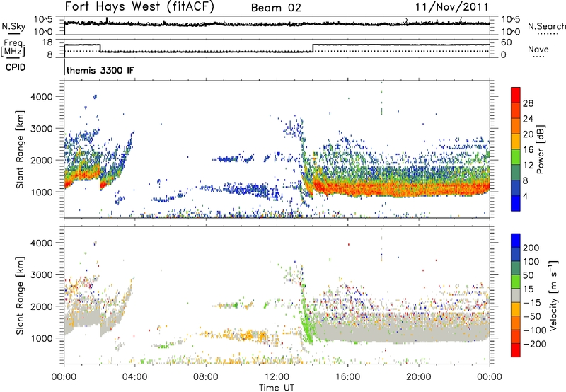566x392 pixels.
Task: Click the gray band of the velocity color bar
Action: (516, 295)
